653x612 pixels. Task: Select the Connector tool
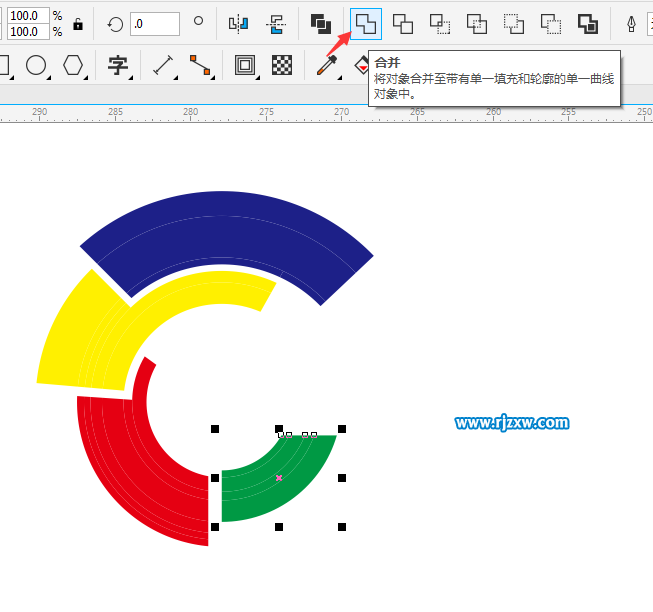click(201, 66)
